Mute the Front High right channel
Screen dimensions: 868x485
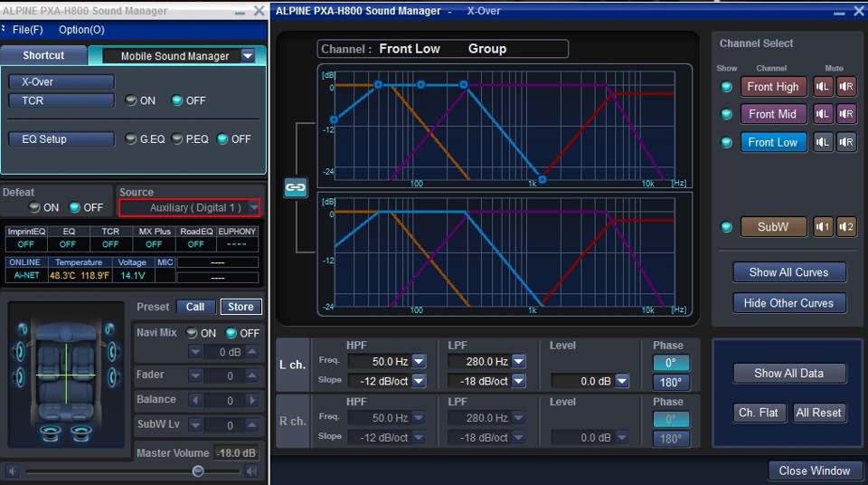[x=845, y=87]
